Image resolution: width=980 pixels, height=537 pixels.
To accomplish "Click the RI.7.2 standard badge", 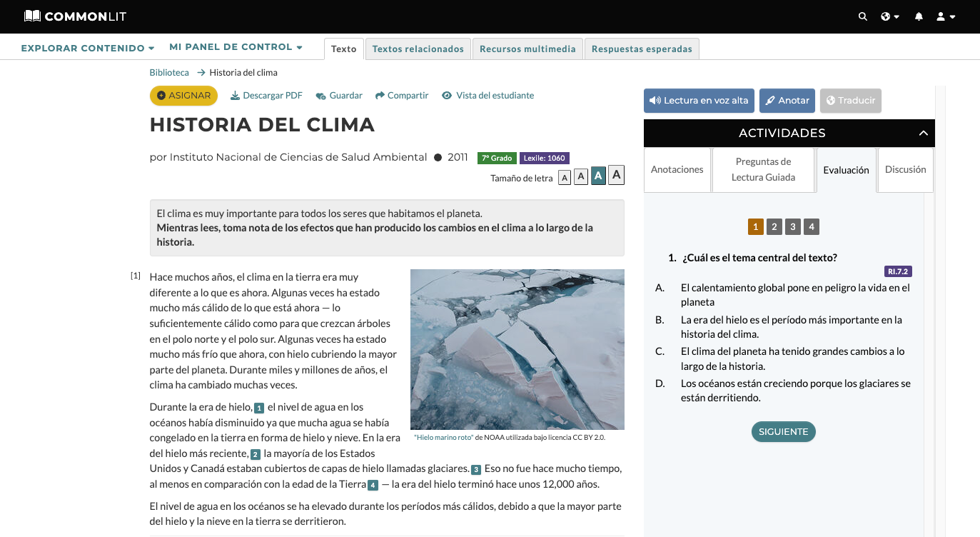I will click(898, 271).
